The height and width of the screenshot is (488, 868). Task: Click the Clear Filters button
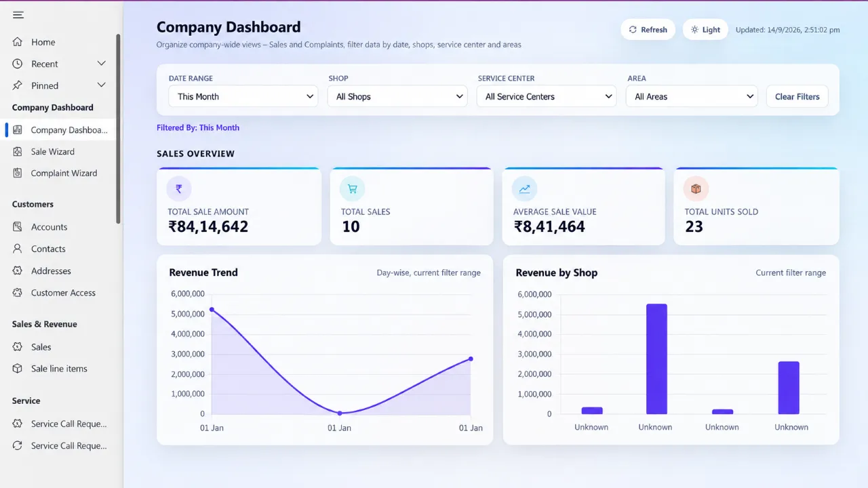click(797, 96)
